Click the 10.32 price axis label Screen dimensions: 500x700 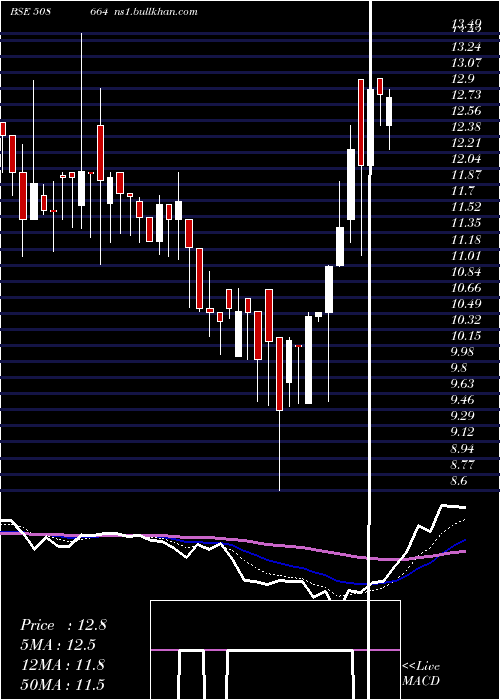[466, 320]
